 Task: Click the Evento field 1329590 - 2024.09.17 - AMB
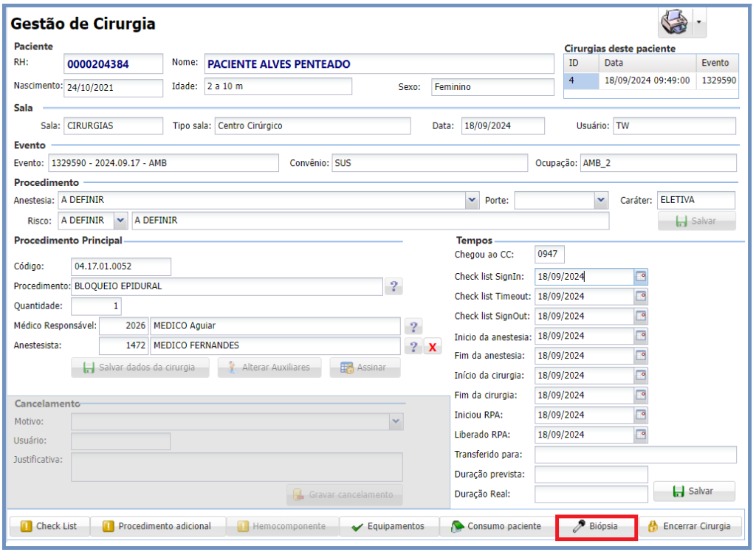[x=163, y=163]
